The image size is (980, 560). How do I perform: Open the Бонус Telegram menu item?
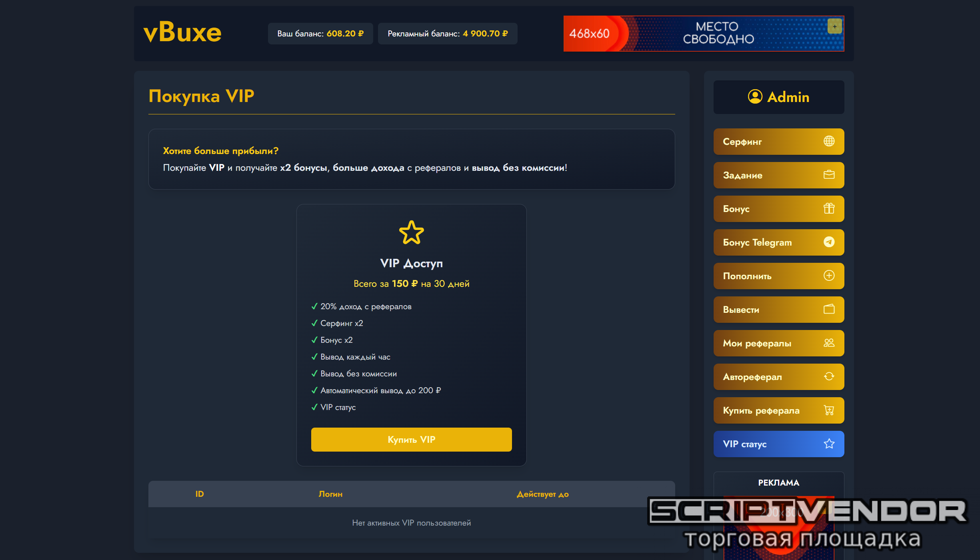coord(778,242)
